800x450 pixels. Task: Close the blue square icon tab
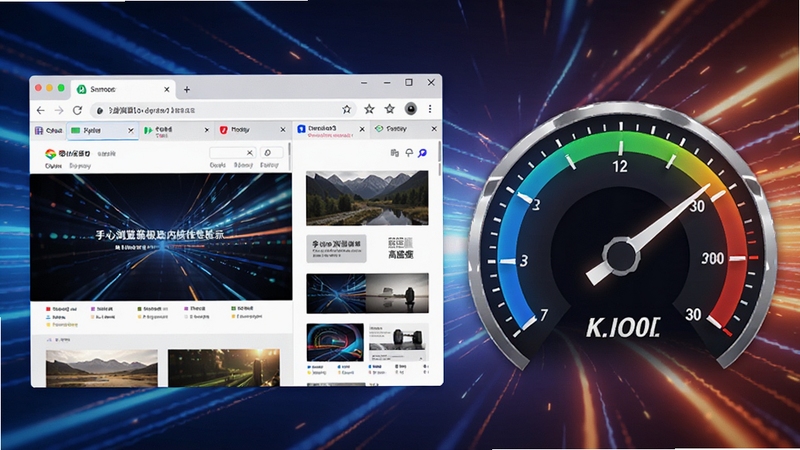[362, 130]
